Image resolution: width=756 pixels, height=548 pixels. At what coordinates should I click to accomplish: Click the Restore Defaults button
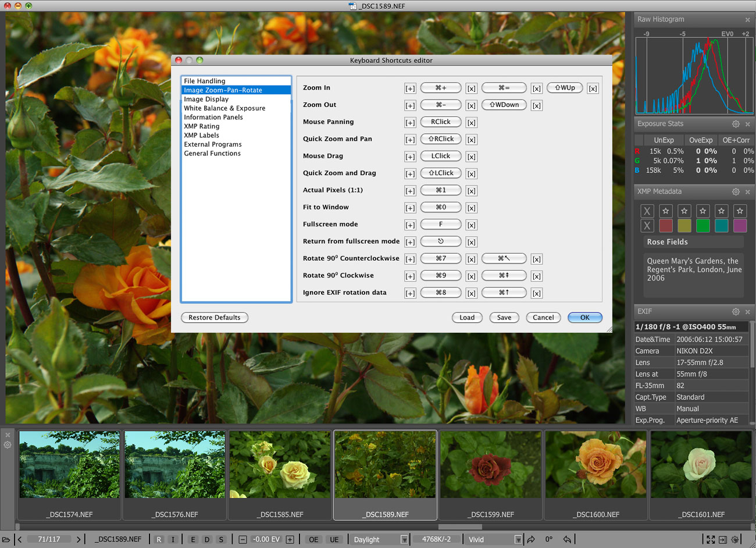point(214,318)
